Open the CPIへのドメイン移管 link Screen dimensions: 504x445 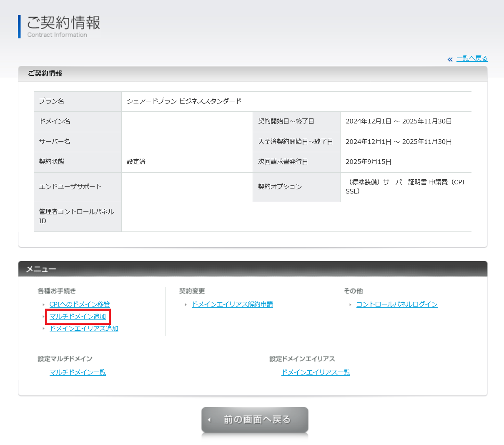coord(80,304)
